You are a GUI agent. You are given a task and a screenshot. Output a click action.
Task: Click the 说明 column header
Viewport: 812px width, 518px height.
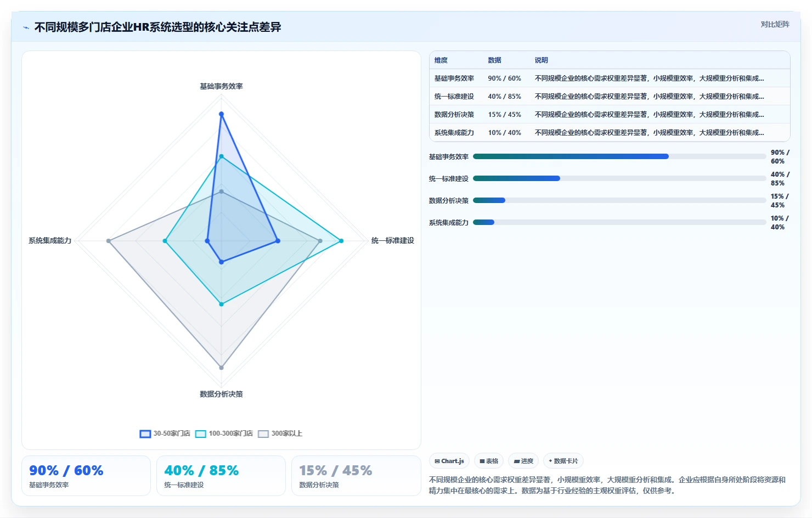coord(542,60)
